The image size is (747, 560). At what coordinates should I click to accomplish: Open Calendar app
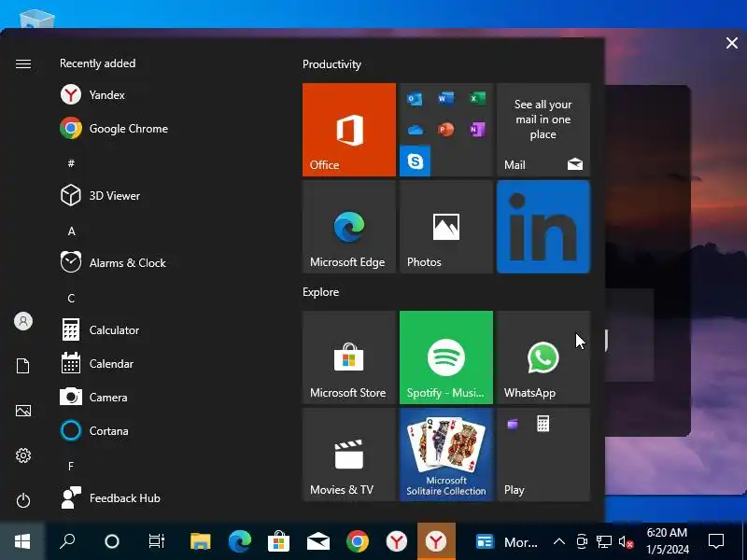[97, 364]
